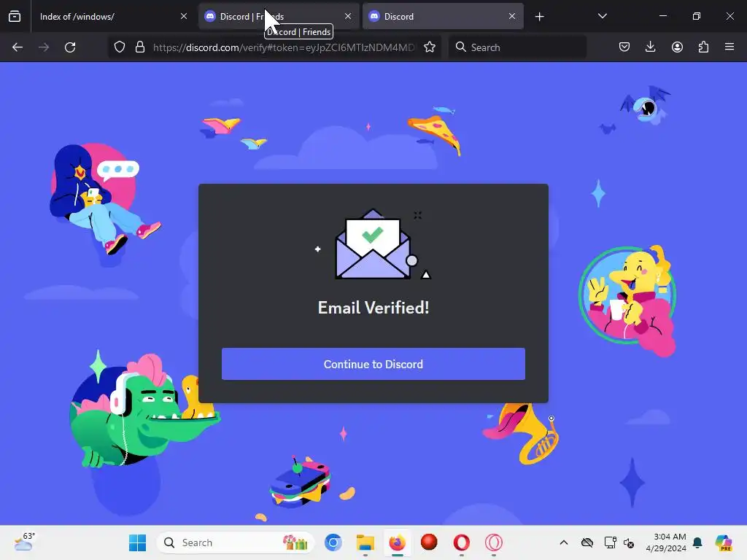Viewport: 747px width, 560px height.
Task: Open Copilot preview from taskbar
Action: 724,542
